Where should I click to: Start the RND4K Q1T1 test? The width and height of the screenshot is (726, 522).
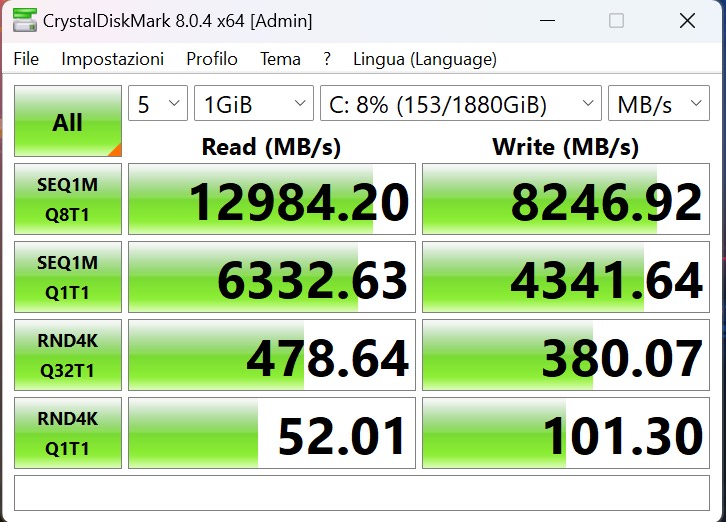pos(68,433)
